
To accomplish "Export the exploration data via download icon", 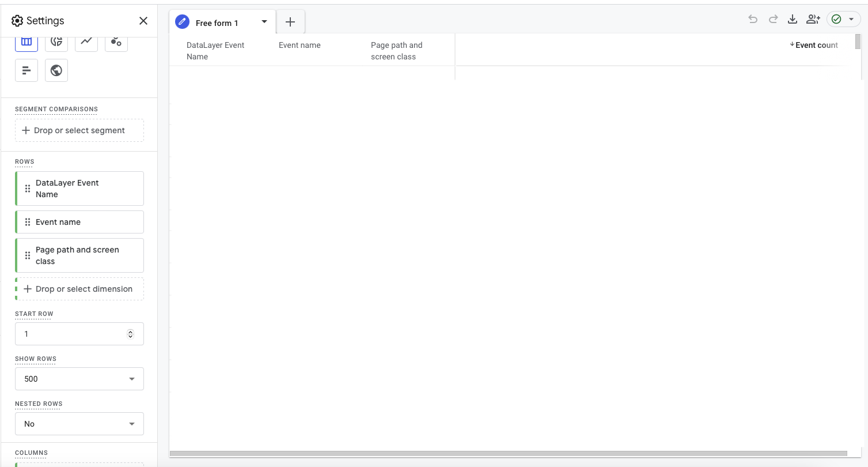I will (x=793, y=18).
